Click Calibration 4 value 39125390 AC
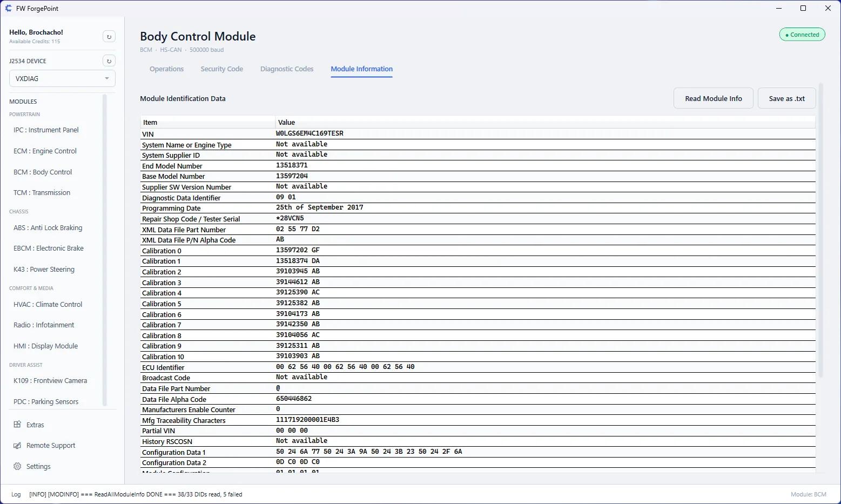 coord(298,292)
